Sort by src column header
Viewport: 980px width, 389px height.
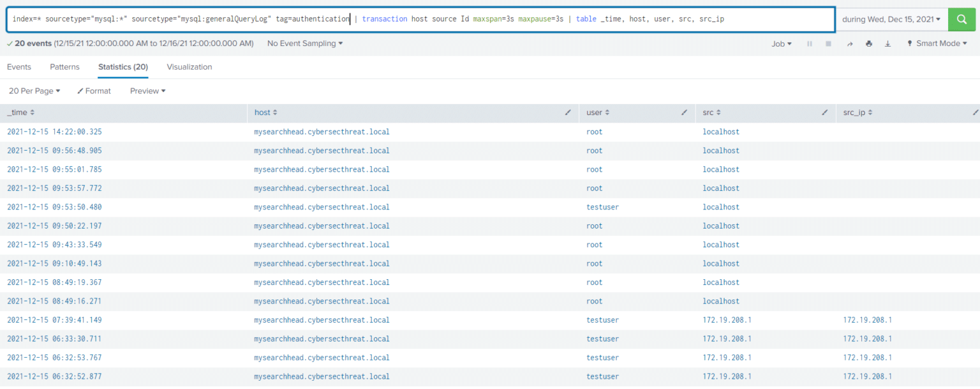711,112
